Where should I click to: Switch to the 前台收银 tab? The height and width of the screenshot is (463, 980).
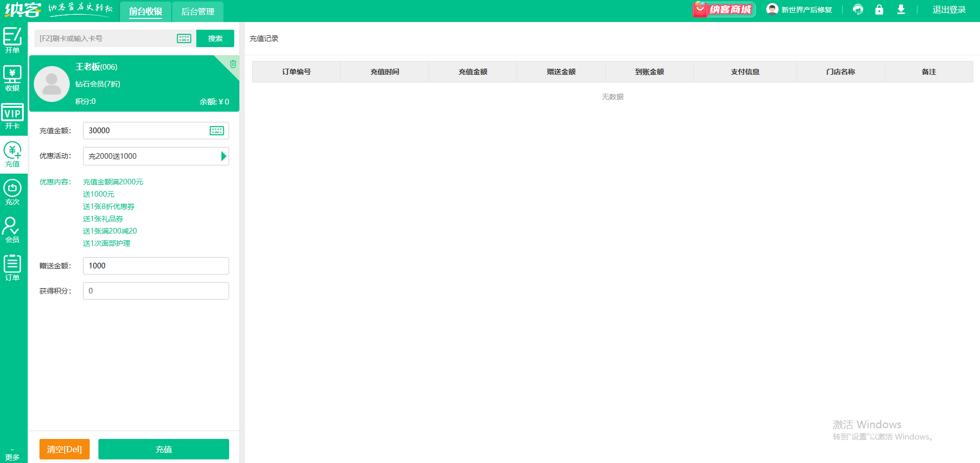point(146,11)
